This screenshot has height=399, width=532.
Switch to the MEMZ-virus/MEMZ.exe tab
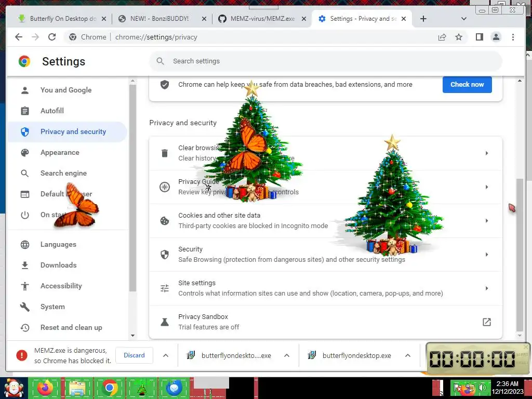point(262,19)
